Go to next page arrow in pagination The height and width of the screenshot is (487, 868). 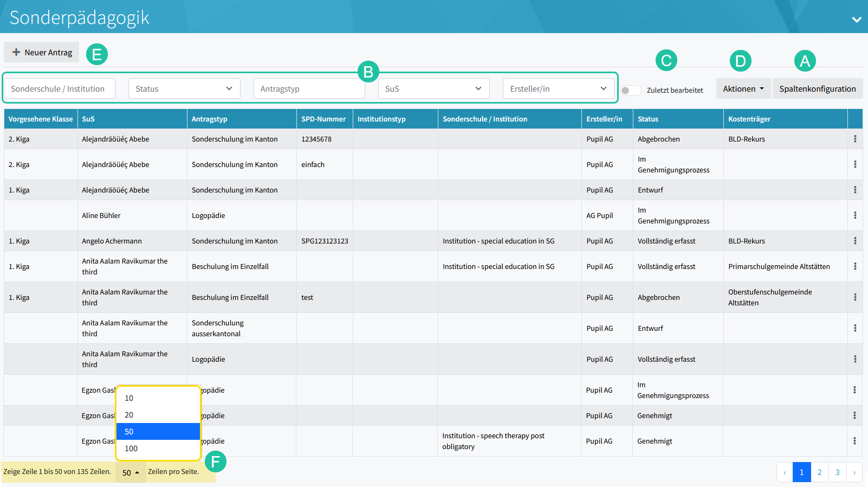pyautogui.click(x=854, y=472)
